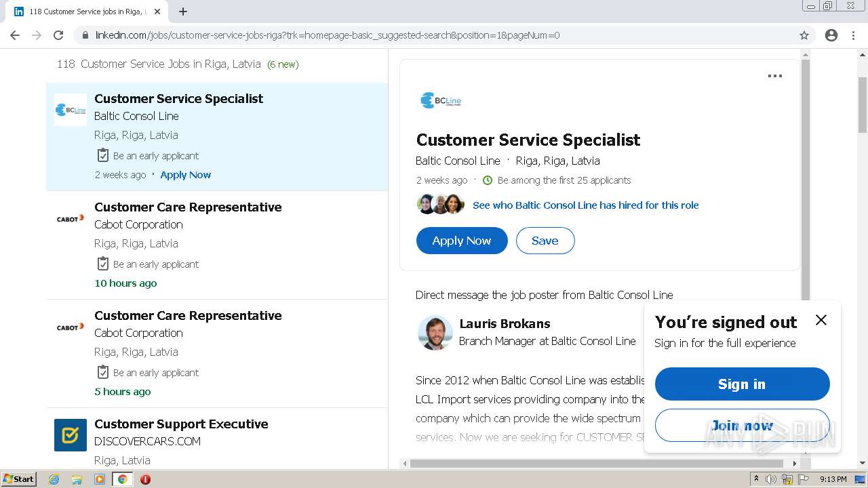Screen dimensions: 868x488
Task: Save the Customer Service Specialist job
Action: 545,241
